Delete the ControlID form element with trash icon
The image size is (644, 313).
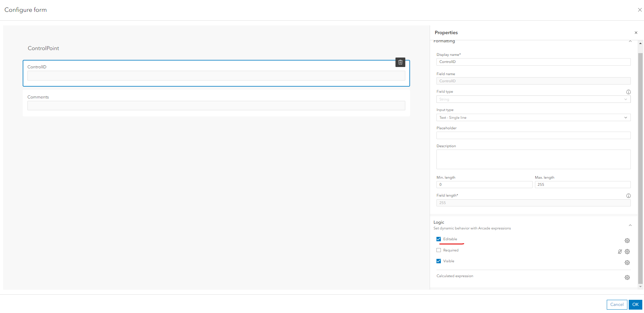pos(400,62)
